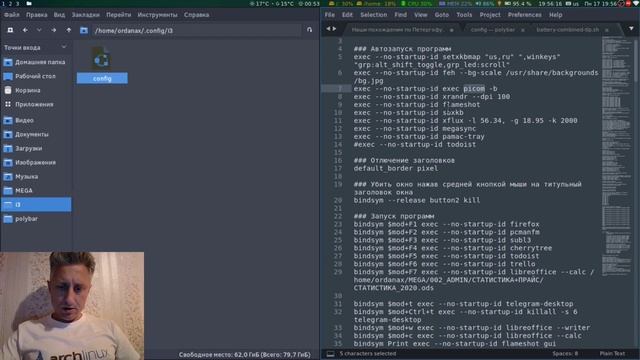Viewport: 640px width, 360px height.
Task: Open 'polybar' bookmark folder
Action: click(36, 219)
